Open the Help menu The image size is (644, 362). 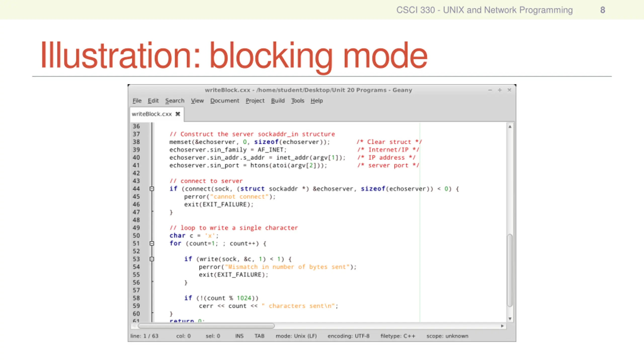coord(316,101)
